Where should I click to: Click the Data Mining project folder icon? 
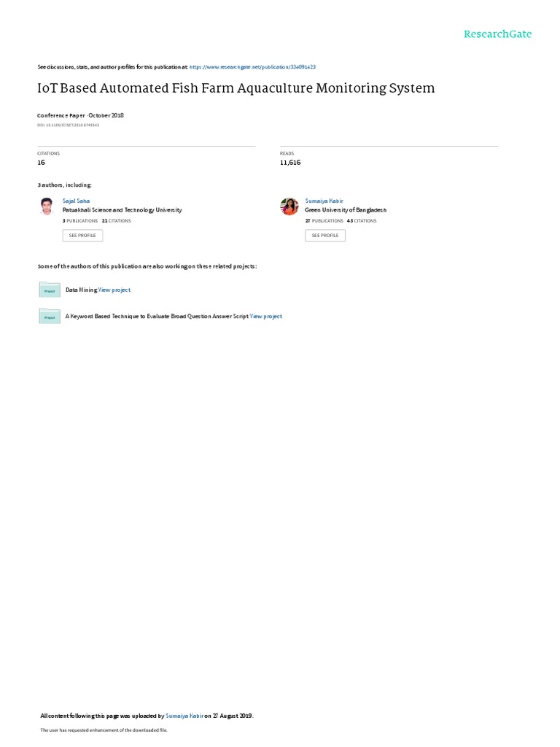[x=50, y=290]
